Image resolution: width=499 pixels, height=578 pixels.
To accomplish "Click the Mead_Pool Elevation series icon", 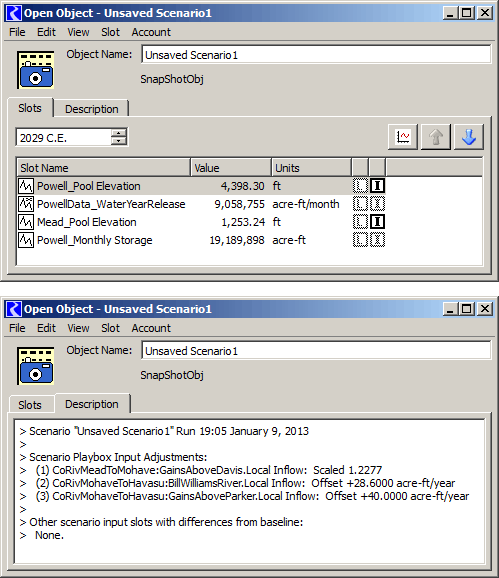I will pos(26,222).
